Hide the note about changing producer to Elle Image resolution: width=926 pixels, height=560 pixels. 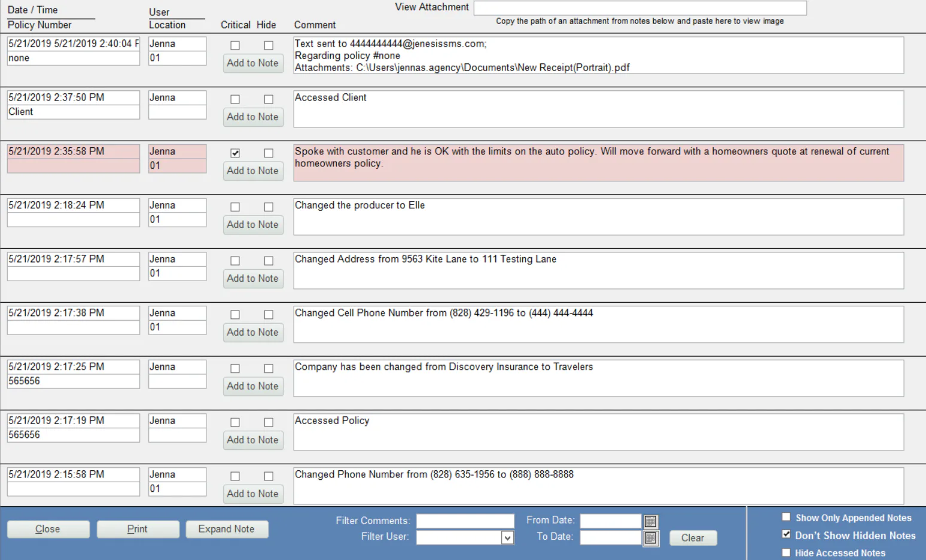(268, 207)
